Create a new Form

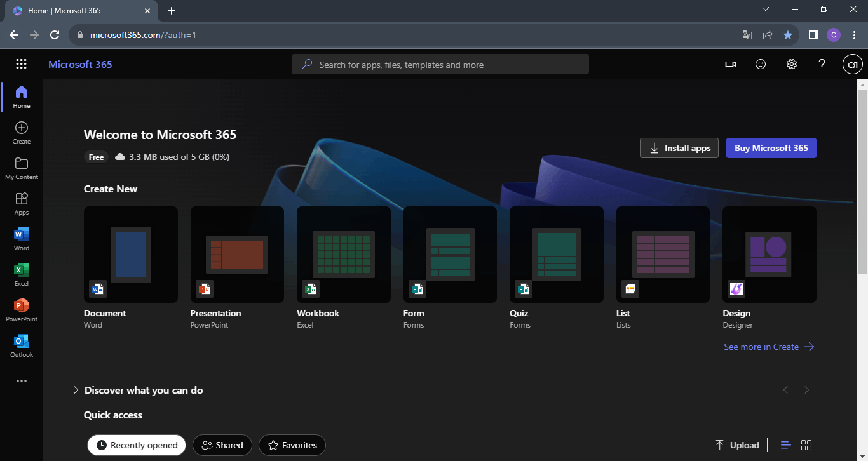tap(450, 254)
